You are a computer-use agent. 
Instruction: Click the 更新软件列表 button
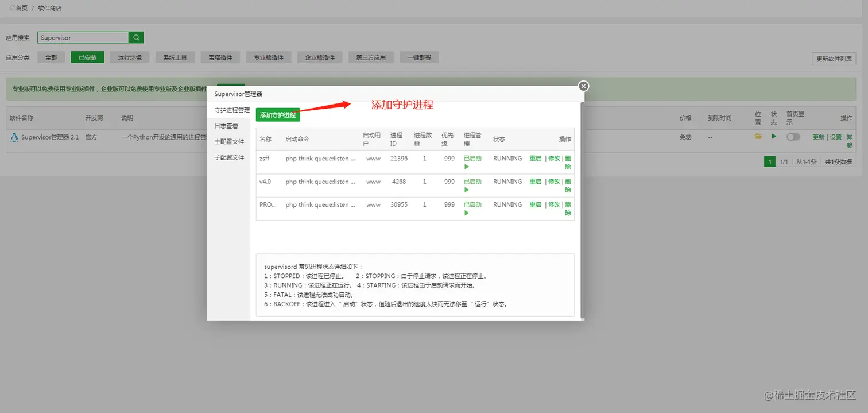click(x=834, y=59)
